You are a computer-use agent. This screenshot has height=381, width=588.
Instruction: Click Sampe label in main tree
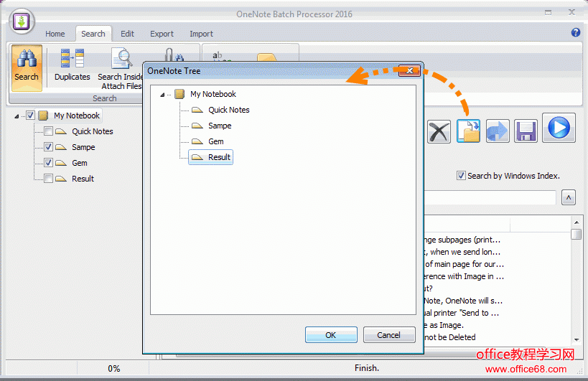pyautogui.click(x=83, y=147)
